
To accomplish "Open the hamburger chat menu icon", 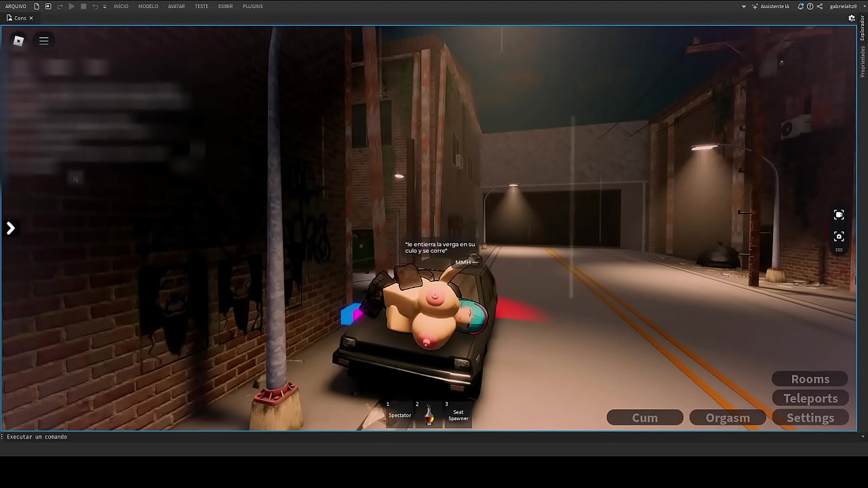I will [x=44, y=41].
